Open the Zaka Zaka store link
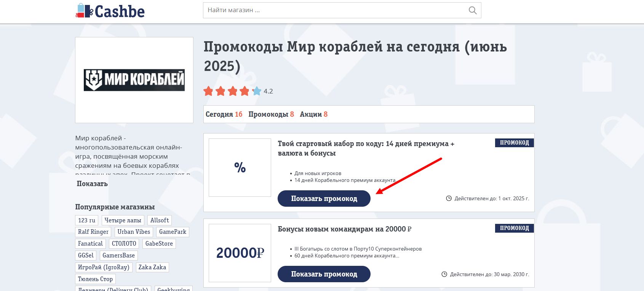The height and width of the screenshot is (291, 644). click(152, 267)
